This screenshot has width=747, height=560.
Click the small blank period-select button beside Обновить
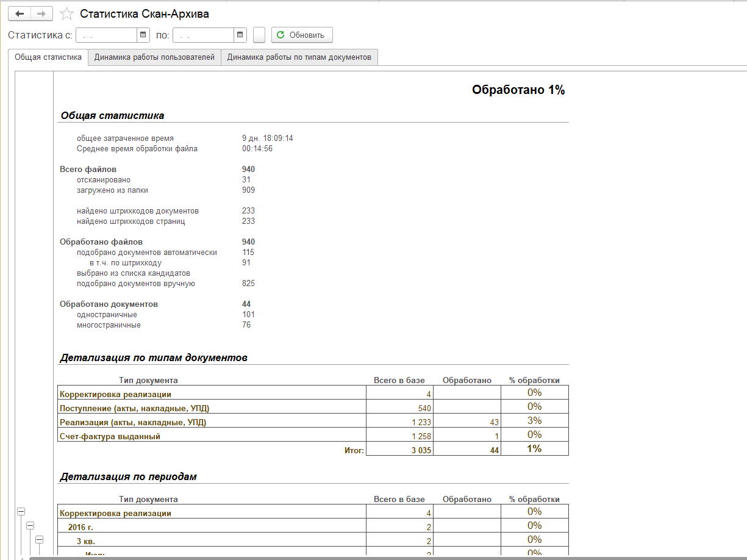[259, 35]
